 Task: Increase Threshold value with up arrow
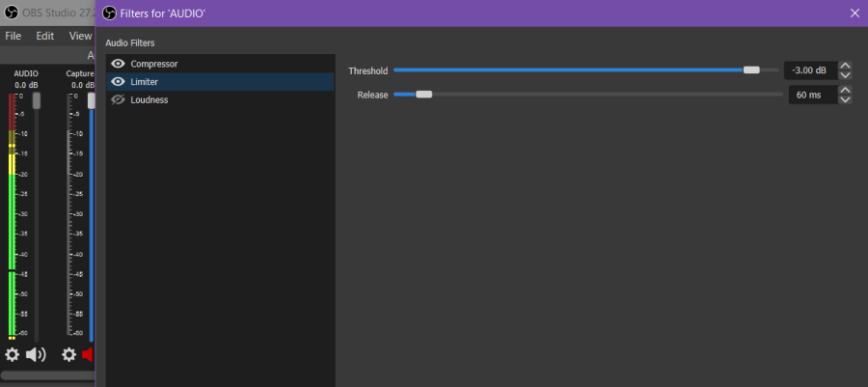(846, 66)
